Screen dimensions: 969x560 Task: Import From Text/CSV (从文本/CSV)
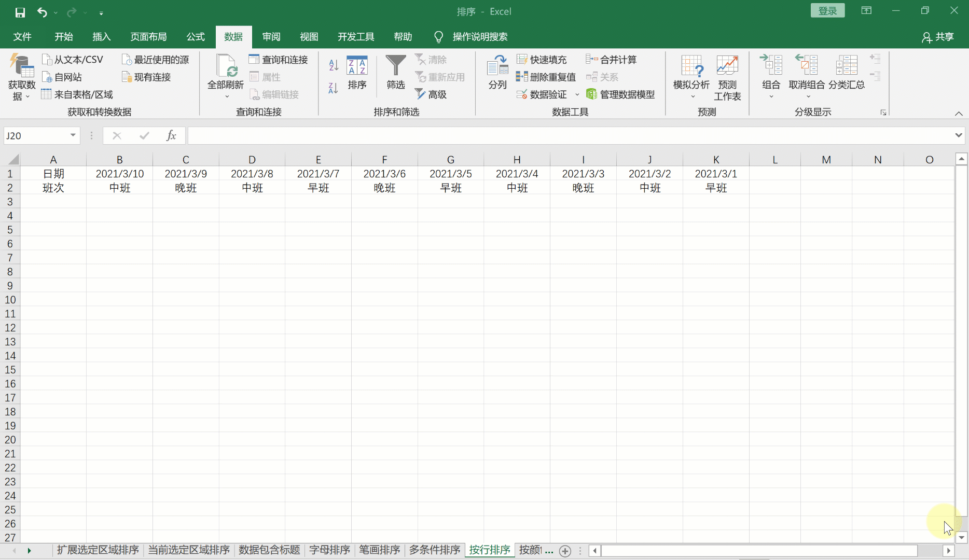pos(73,60)
